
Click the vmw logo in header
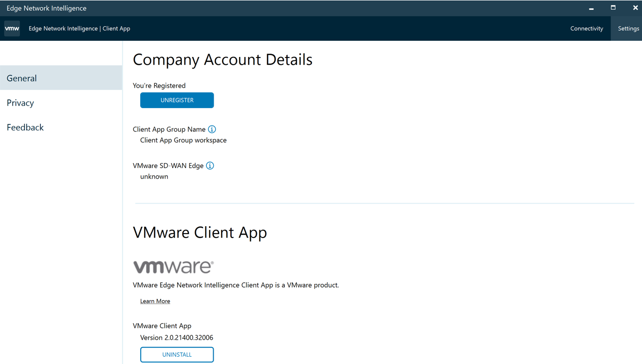pyautogui.click(x=12, y=28)
